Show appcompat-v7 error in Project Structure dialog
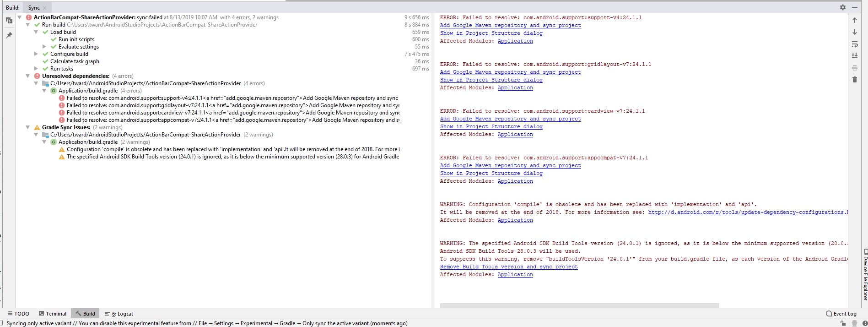 [x=491, y=174]
